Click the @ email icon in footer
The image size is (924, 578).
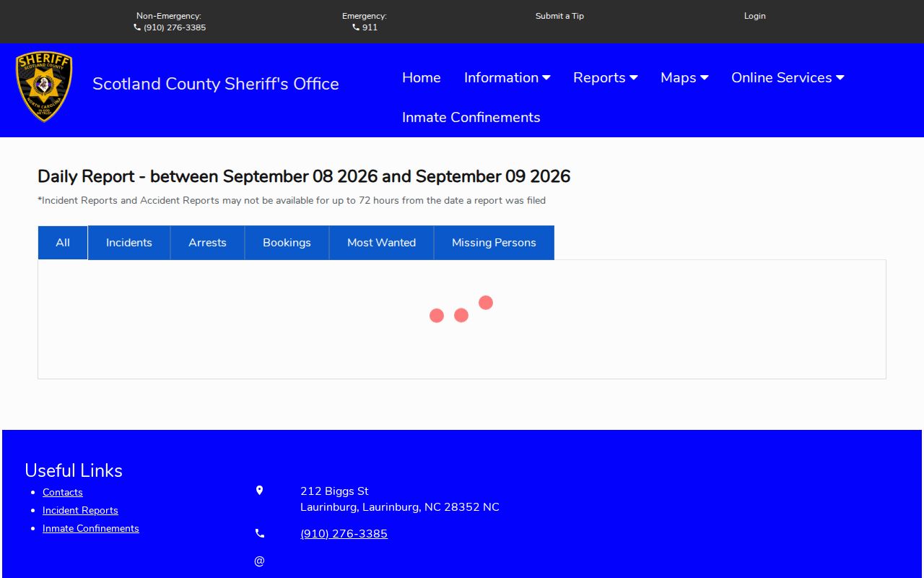point(260,561)
